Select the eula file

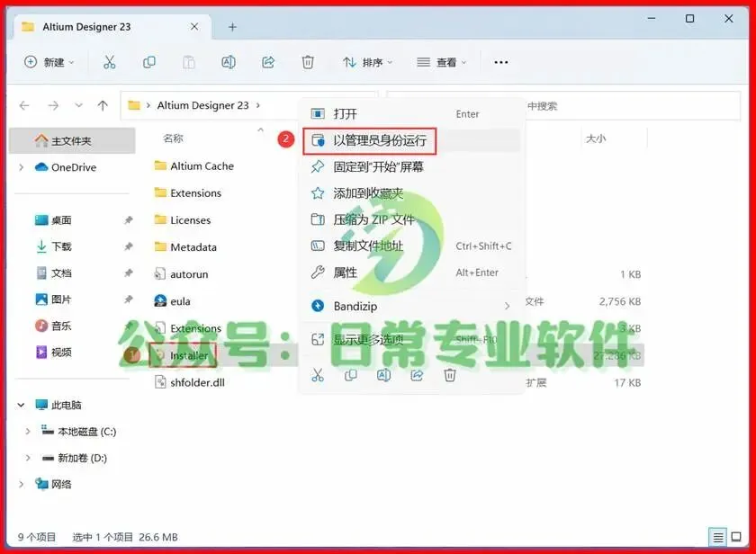(x=172, y=301)
